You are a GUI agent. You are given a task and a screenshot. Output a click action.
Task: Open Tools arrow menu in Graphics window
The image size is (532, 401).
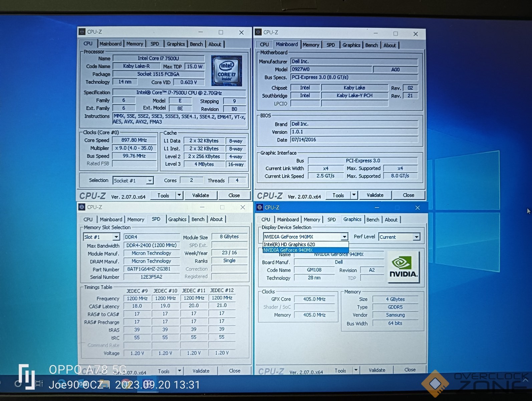[356, 370]
